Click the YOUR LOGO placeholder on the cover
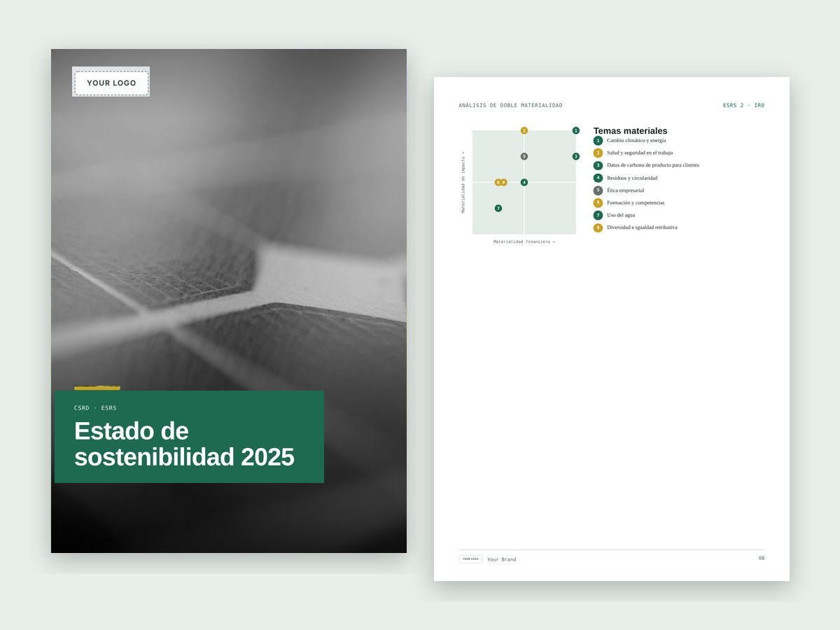 pyautogui.click(x=111, y=83)
